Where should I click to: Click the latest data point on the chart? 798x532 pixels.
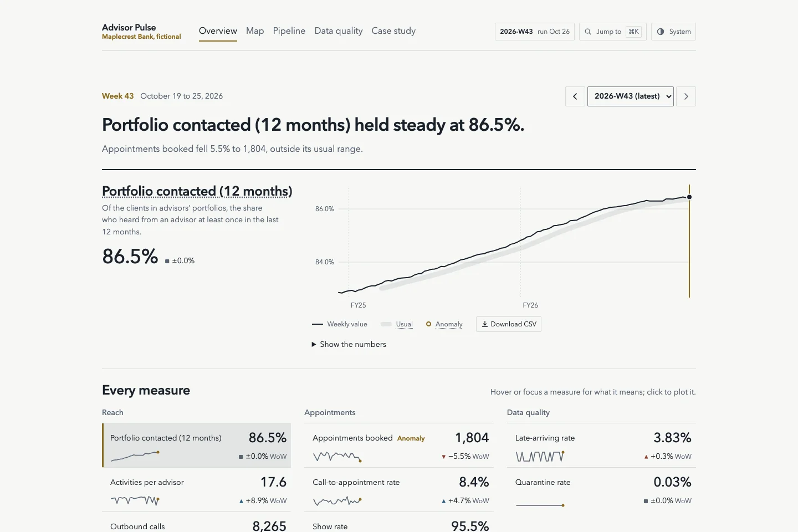[689, 197]
